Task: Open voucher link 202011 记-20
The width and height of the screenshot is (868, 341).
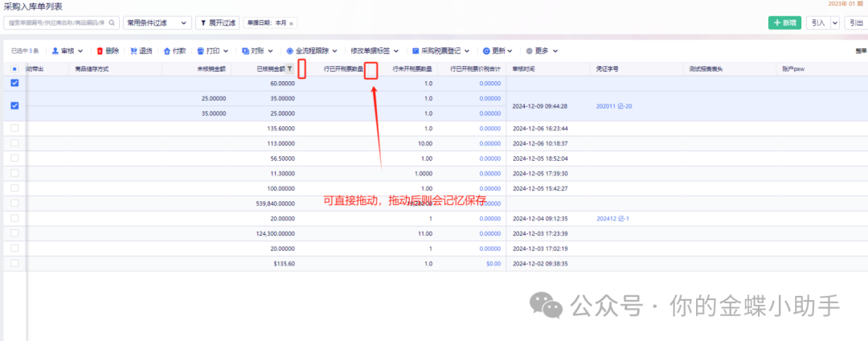Action: tap(614, 106)
